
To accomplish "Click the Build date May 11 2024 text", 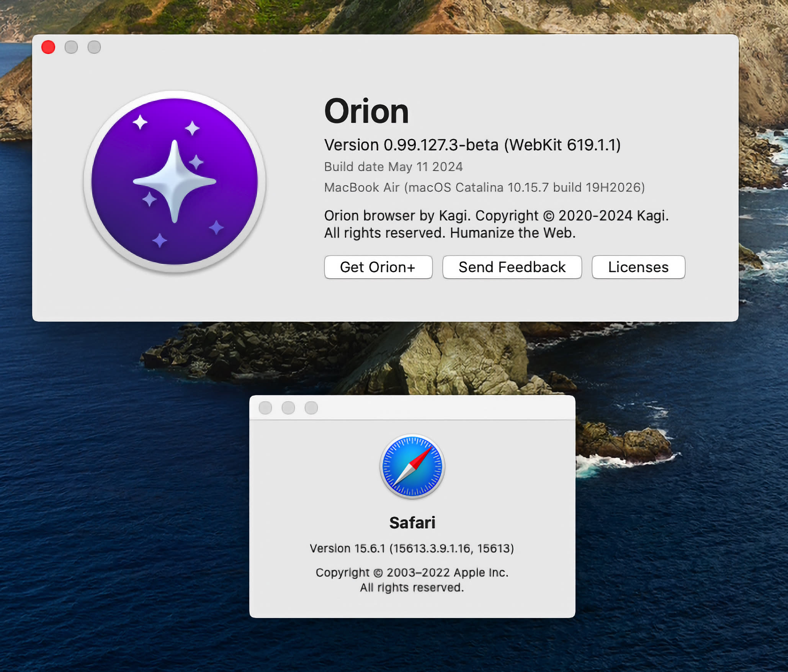I will click(x=393, y=167).
